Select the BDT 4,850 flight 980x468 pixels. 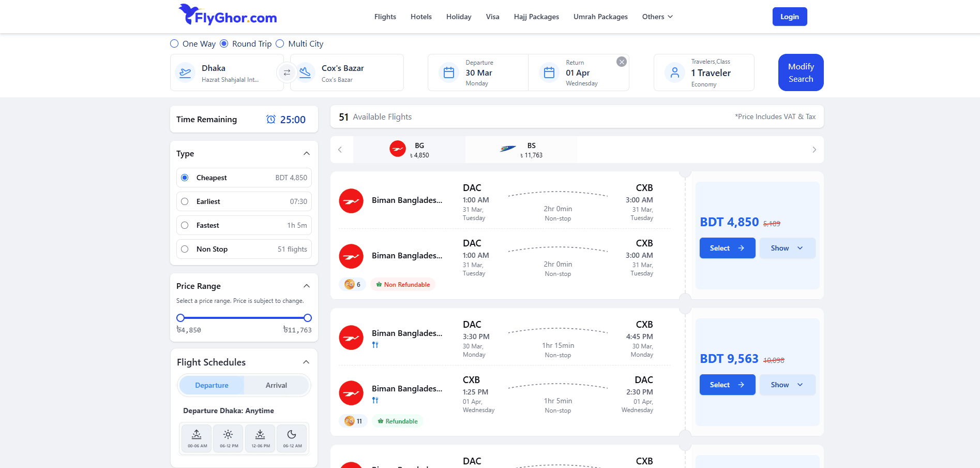(728, 248)
